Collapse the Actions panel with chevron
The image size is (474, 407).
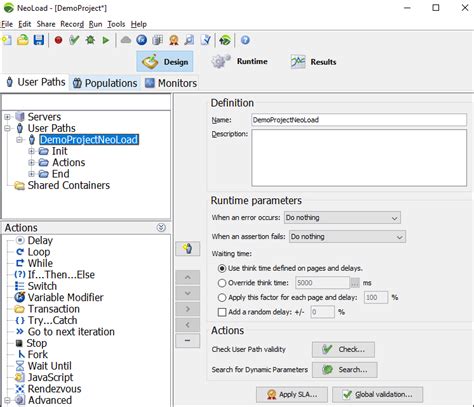click(x=161, y=228)
